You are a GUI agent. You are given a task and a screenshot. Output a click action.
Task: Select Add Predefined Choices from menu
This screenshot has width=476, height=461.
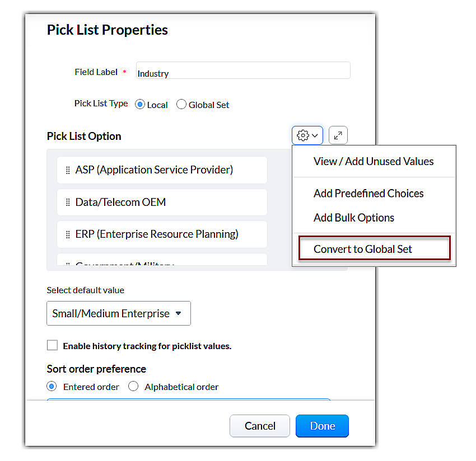(x=368, y=194)
